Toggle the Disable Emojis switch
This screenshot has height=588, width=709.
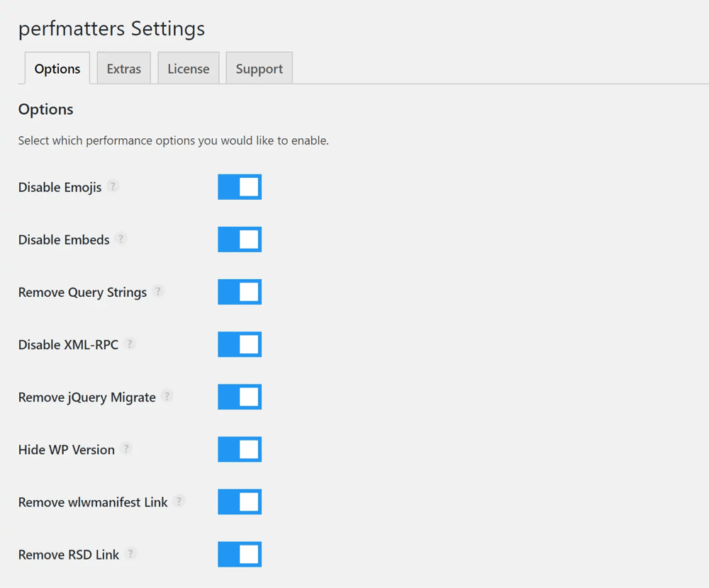[240, 186]
